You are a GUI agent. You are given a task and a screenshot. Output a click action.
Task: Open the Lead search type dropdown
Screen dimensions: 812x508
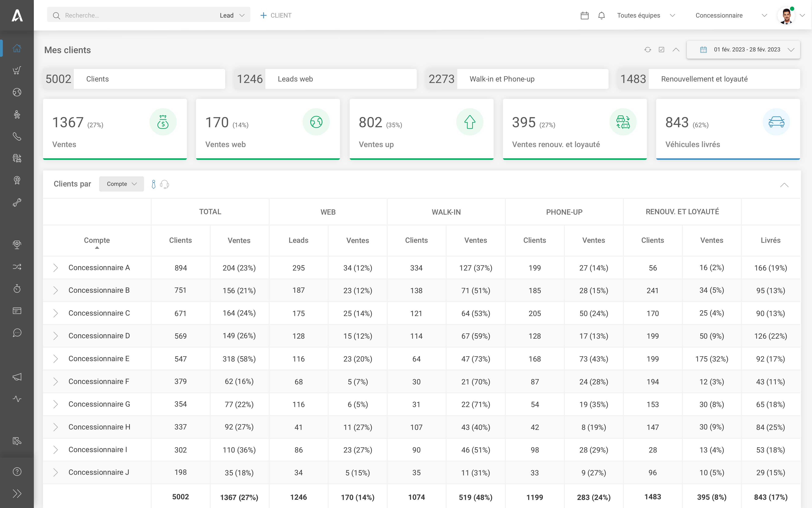tap(232, 15)
